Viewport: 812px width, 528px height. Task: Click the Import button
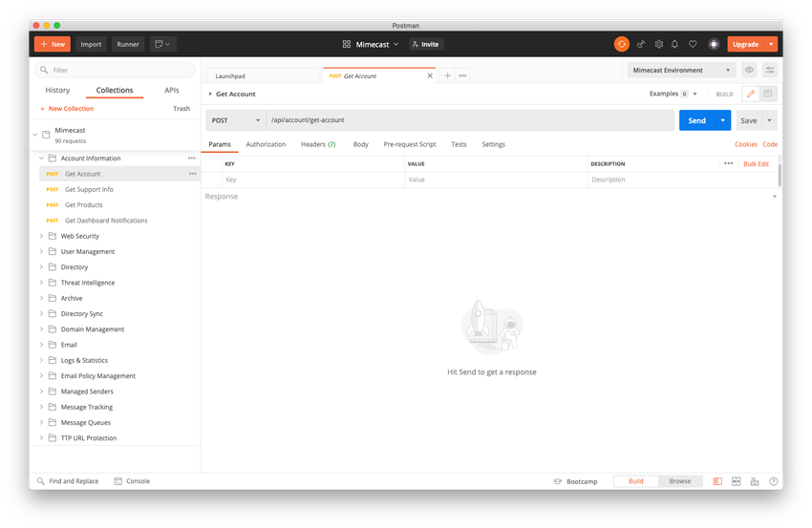[91, 44]
